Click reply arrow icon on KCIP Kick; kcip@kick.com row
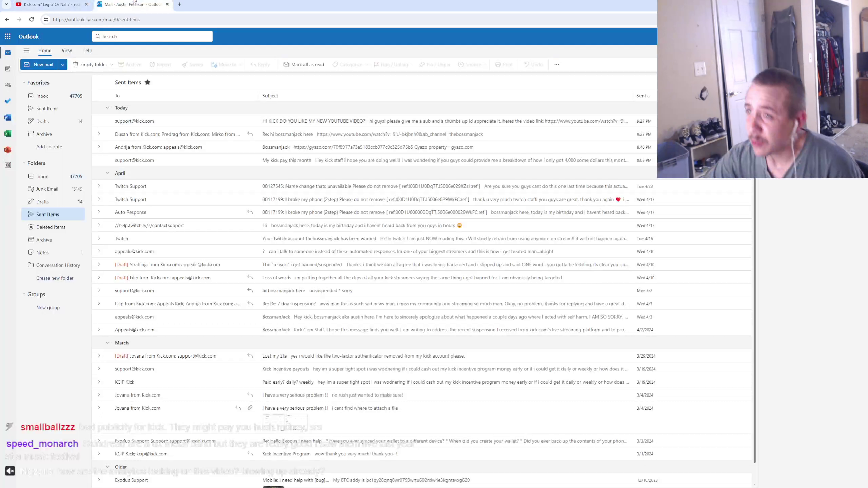The image size is (868, 488). (x=250, y=453)
